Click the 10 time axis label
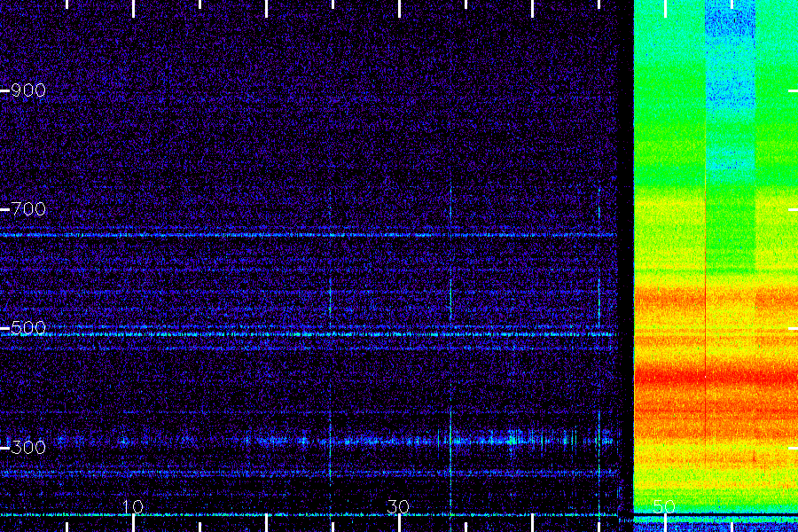The width and height of the screenshot is (798, 532). pos(133,506)
